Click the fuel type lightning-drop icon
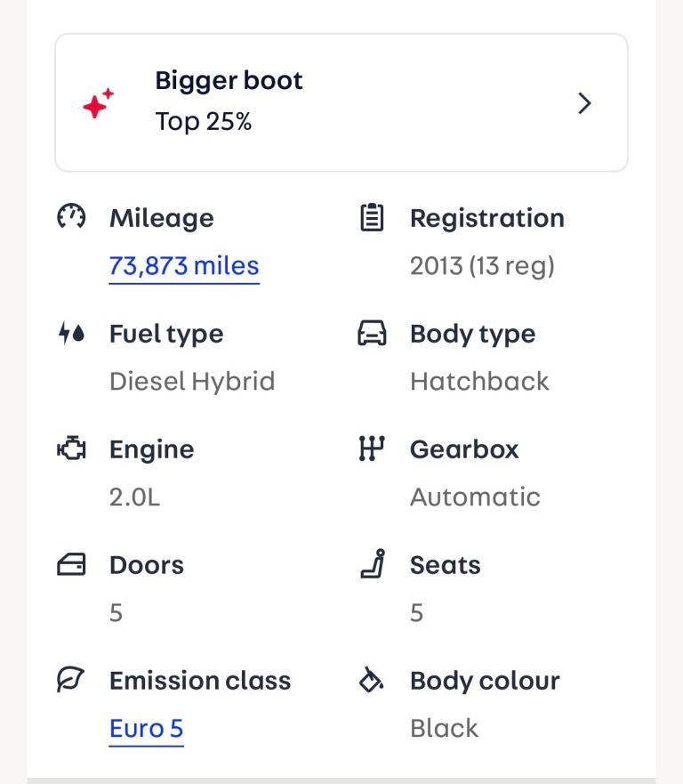683x784 pixels. pyautogui.click(x=71, y=334)
